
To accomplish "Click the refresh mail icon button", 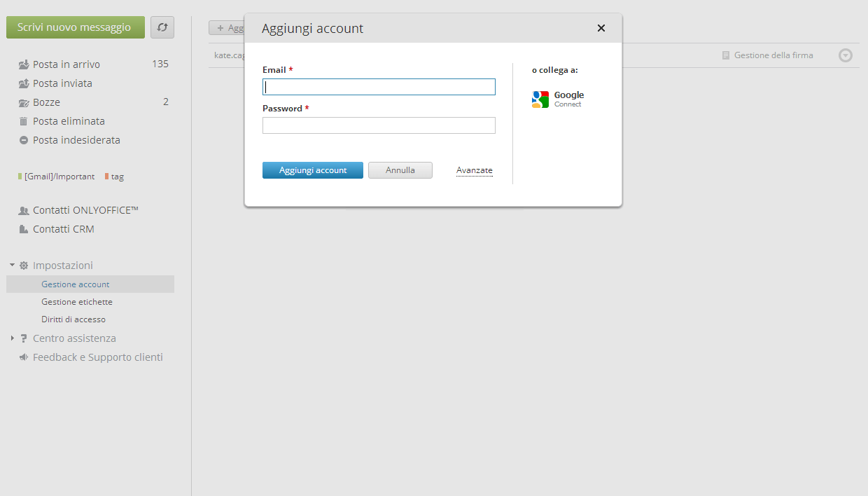I will (x=162, y=27).
